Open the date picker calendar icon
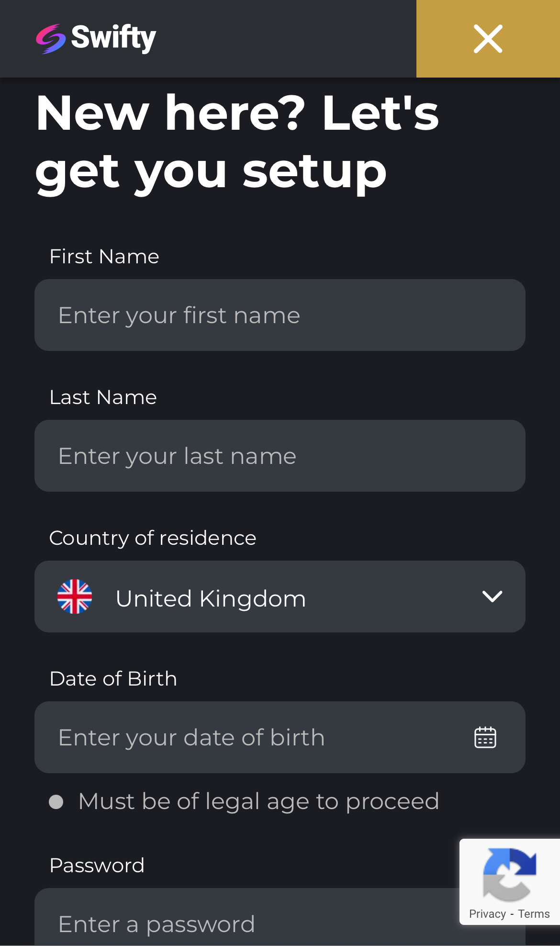 tap(485, 737)
